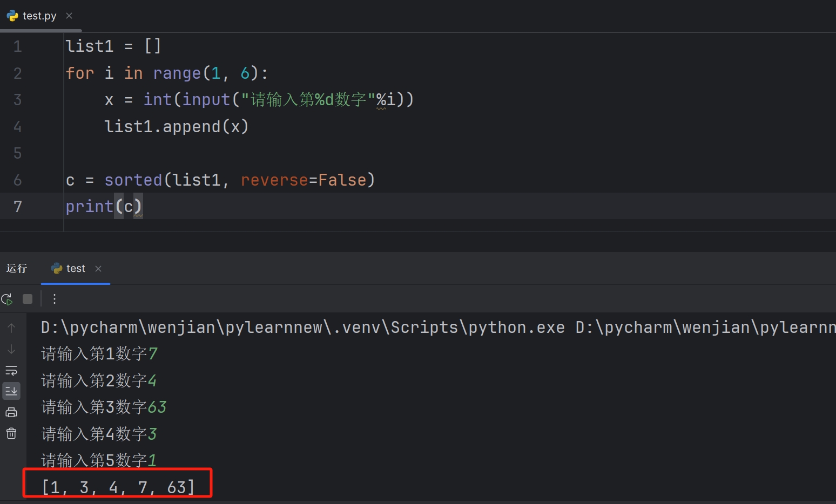Click the python.exe path in console
This screenshot has width=836, height=504.
[x=302, y=328]
